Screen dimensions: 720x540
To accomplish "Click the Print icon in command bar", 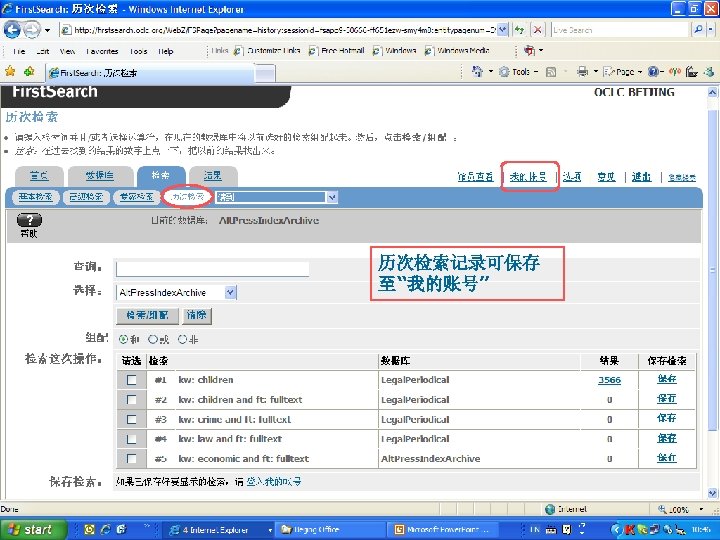I will 583,72.
